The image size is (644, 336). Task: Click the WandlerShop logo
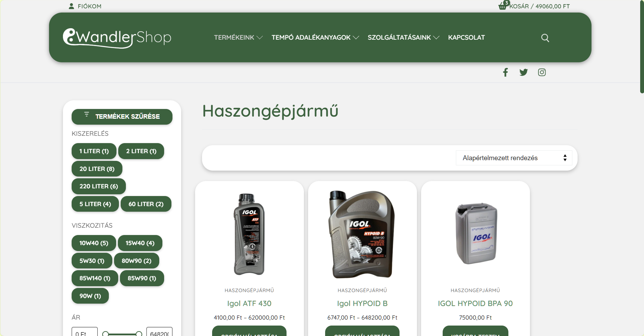tap(117, 38)
